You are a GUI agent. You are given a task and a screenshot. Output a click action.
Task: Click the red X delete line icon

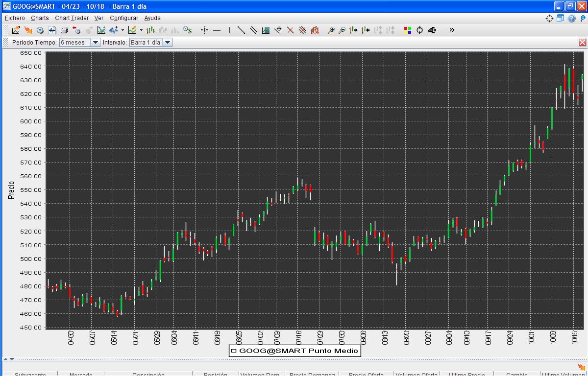(290, 30)
